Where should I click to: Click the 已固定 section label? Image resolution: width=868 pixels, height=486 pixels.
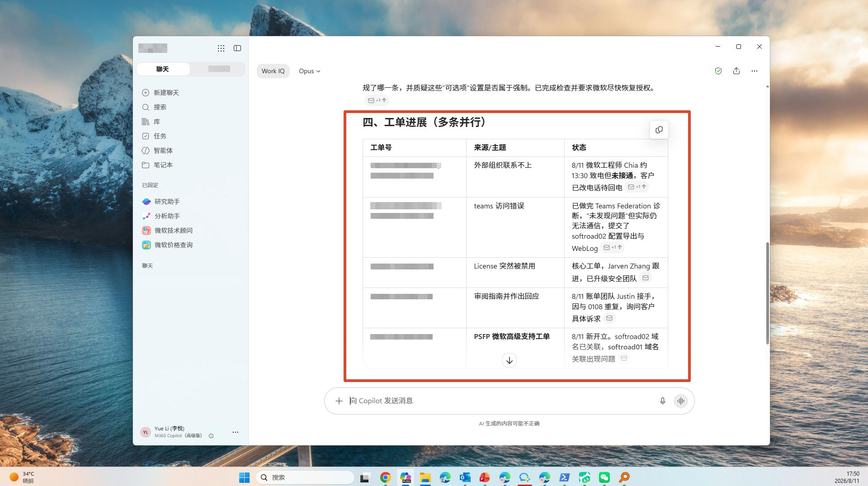tap(150, 185)
